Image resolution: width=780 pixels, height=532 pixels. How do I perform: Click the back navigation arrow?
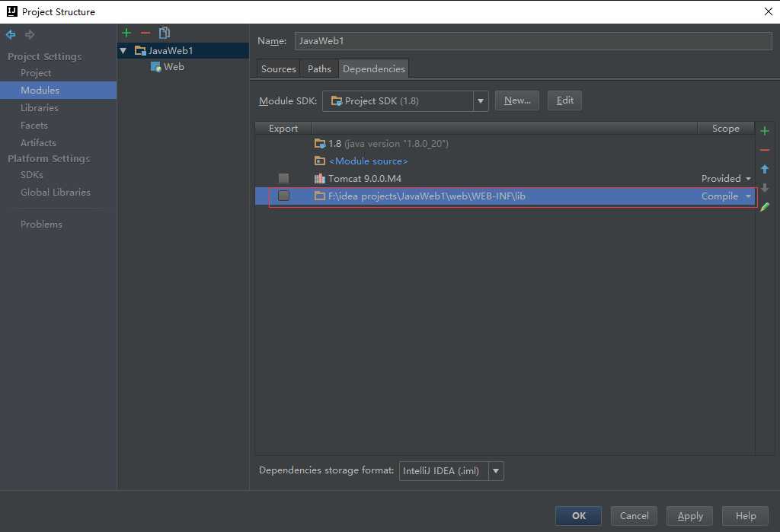(11, 34)
